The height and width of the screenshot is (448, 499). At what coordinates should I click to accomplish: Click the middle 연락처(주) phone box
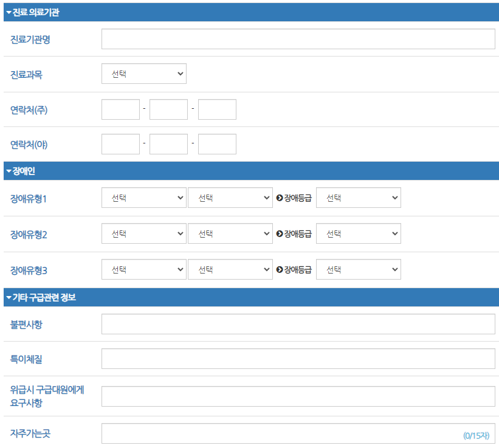169,109
